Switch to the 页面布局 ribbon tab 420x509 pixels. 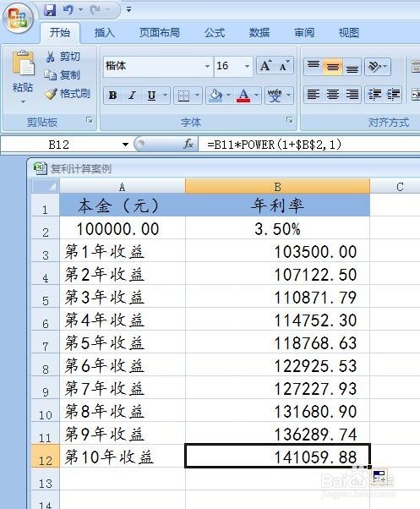[x=159, y=32]
